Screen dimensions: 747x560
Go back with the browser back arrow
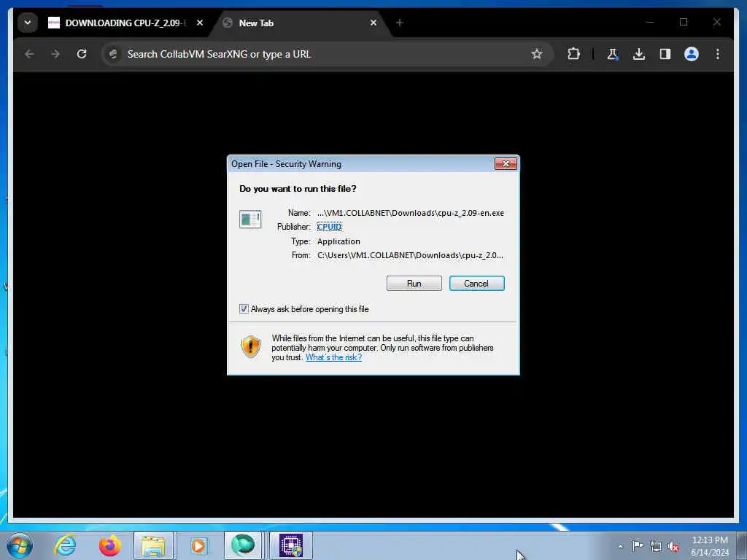(29, 54)
